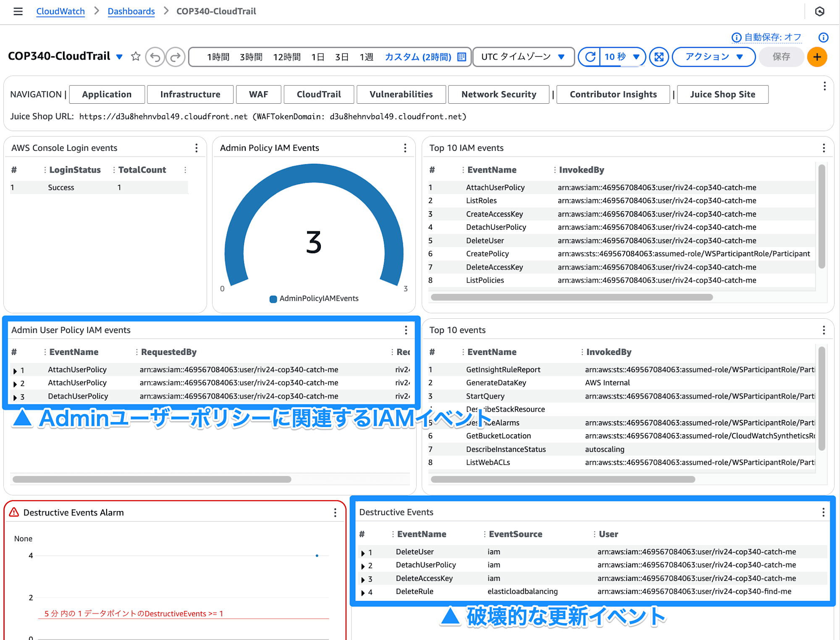The height and width of the screenshot is (640, 840).
Task: Expand the DeleteUser row in Destructive Events
Action: pos(363,553)
